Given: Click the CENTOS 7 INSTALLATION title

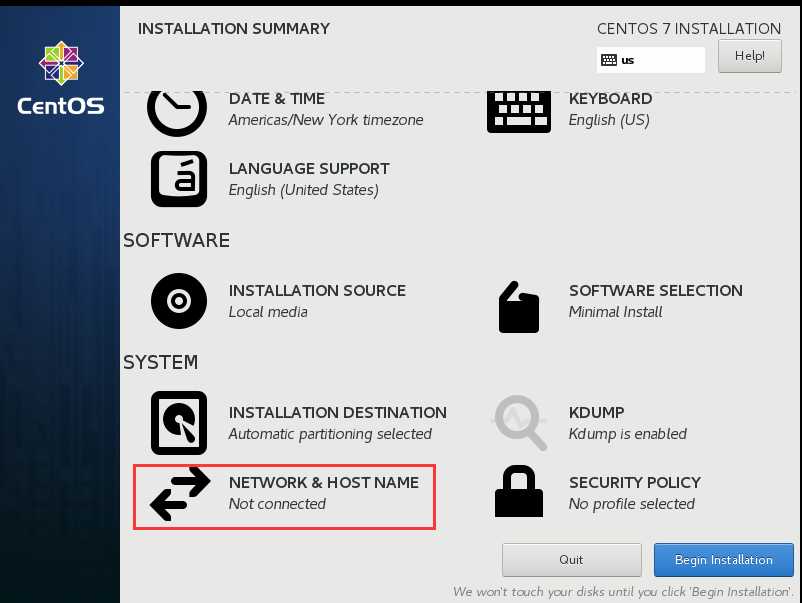Looking at the screenshot, I should (689, 29).
